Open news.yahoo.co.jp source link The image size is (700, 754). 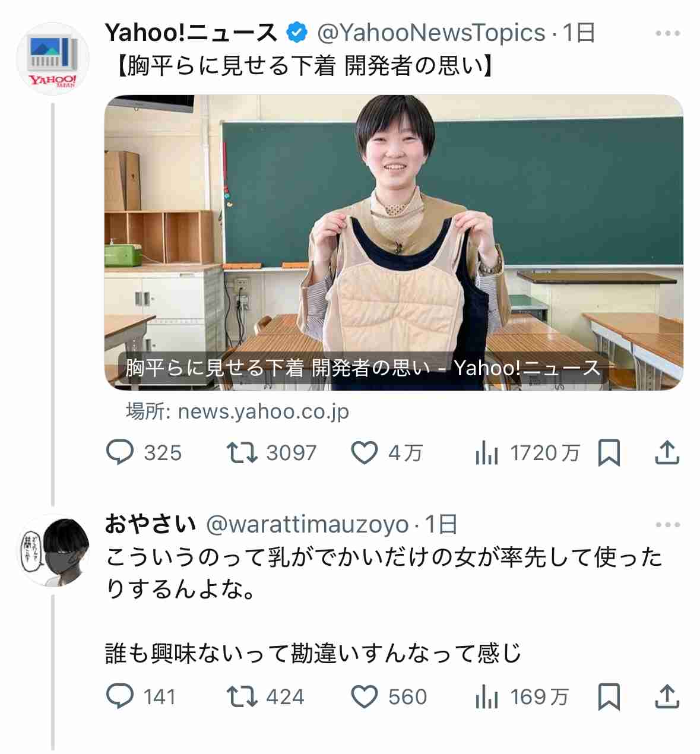(x=237, y=411)
